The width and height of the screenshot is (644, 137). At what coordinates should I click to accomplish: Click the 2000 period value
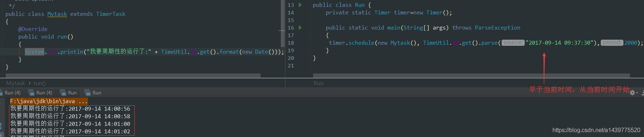coord(631,43)
